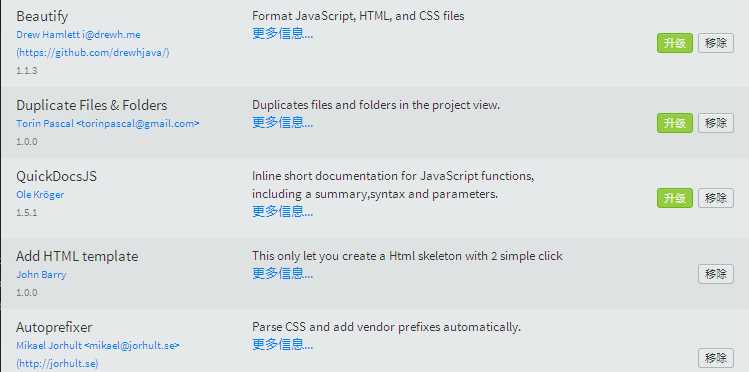The width and height of the screenshot is (749, 372).
Task: Open John Barry author link
Action: click(x=41, y=275)
